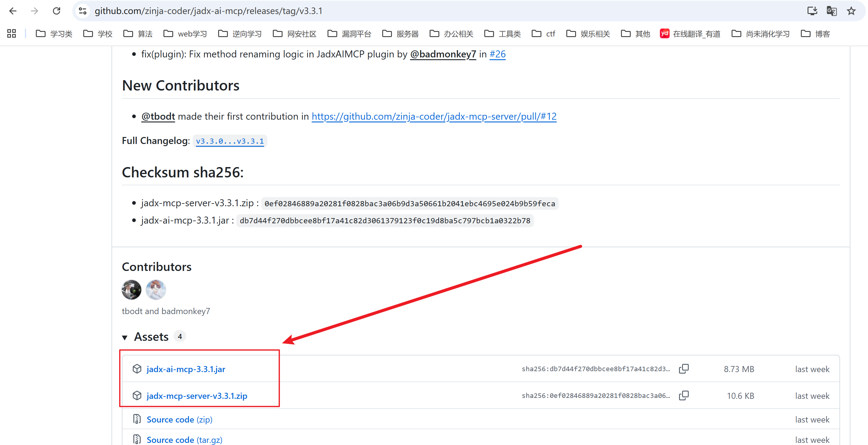Open the ctf bookmark folder
The width and height of the screenshot is (868, 445).
point(544,34)
